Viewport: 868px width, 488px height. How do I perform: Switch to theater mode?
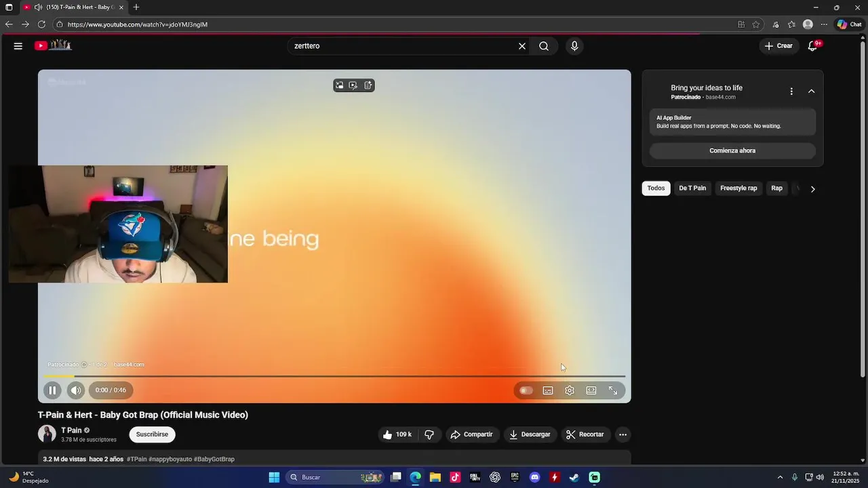(x=591, y=390)
